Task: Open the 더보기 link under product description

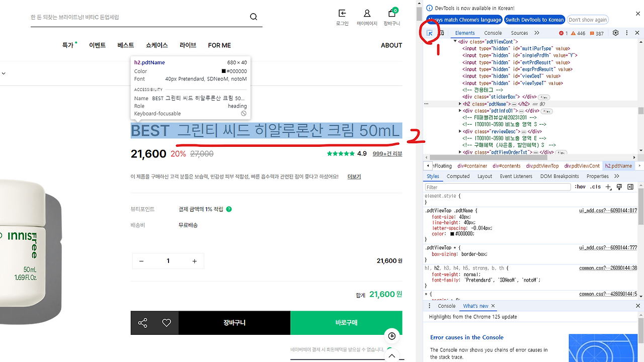Action: [x=353, y=176]
